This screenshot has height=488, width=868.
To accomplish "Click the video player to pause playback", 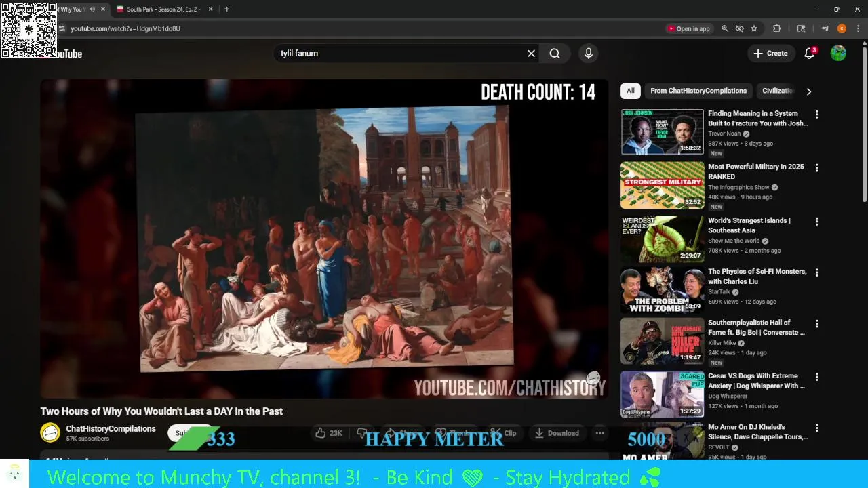I will tap(324, 238).
